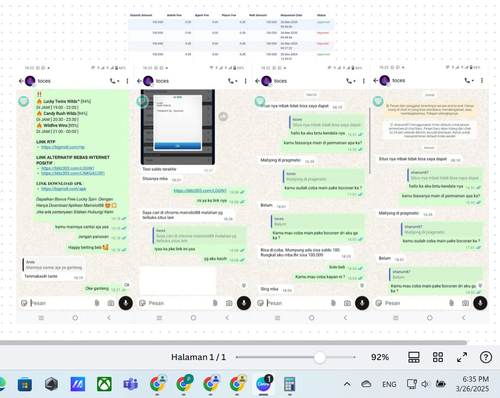Click the zoom slider handle
Viewport: 500px width, 398px height.
point(320,357)
